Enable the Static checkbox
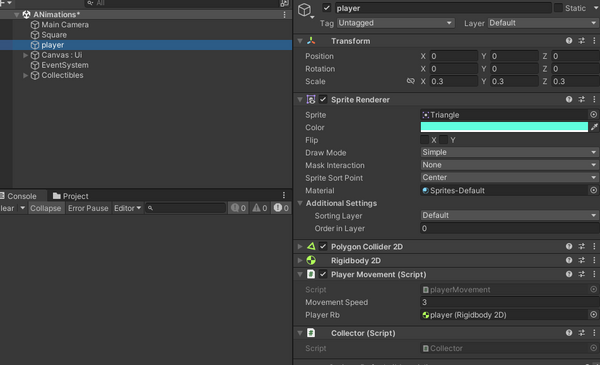This screenshot has height=365, width=600. point(558,8)
